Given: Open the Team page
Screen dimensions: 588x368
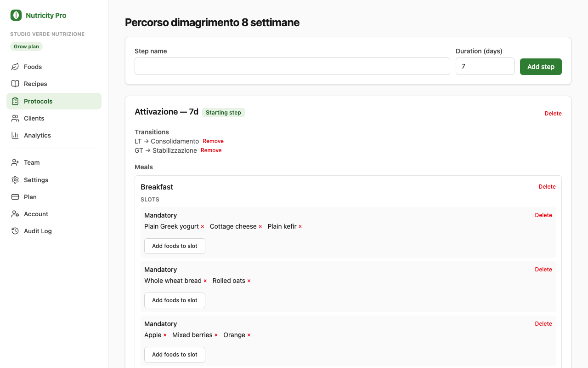Looking at the screenshot, I should (x=54, y=162).
